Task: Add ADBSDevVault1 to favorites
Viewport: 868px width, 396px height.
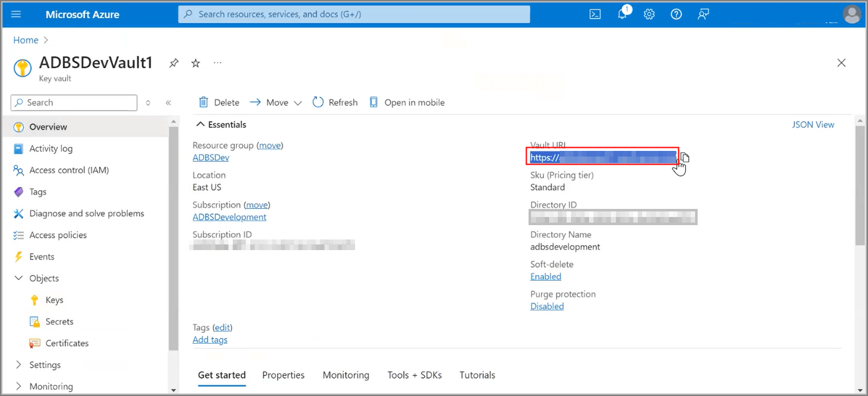Action: click(x=196, y=62)
